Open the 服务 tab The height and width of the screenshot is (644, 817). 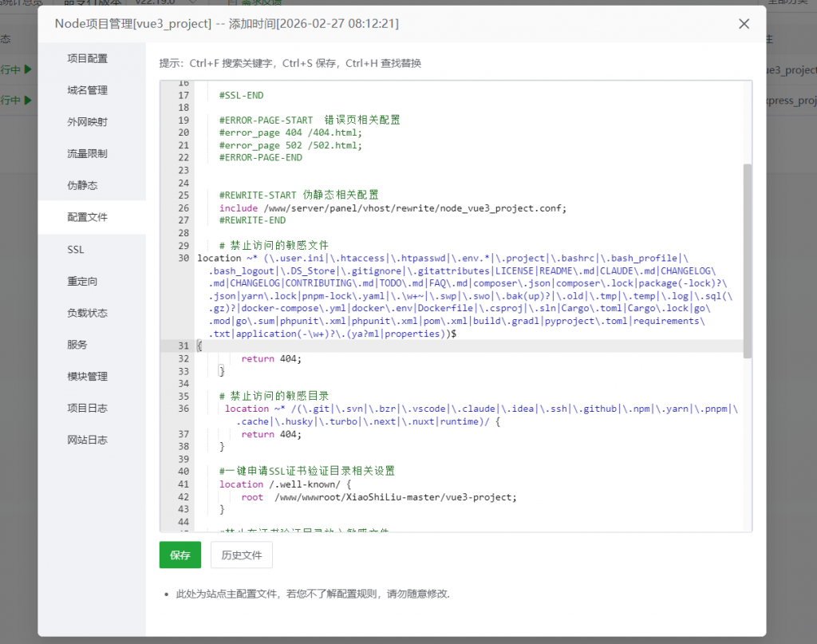77,345
